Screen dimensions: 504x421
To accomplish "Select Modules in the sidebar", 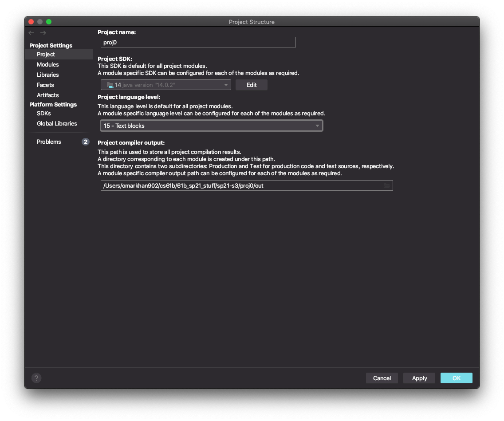I will tap(47, 64).
